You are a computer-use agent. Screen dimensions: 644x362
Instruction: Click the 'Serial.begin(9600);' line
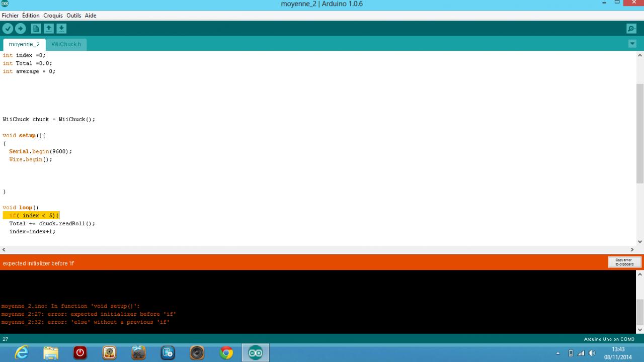pos(40,152)
